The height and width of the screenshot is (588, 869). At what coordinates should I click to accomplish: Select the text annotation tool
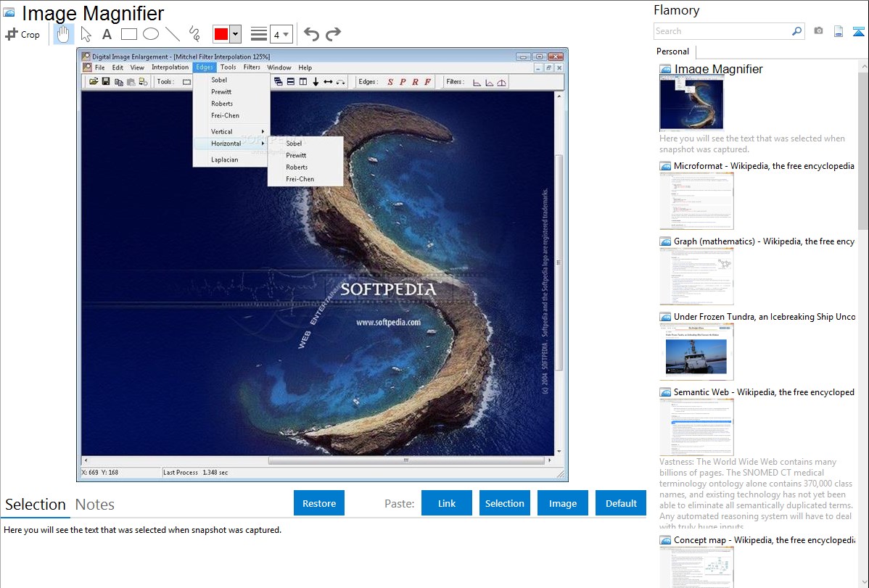coord(107,34)
